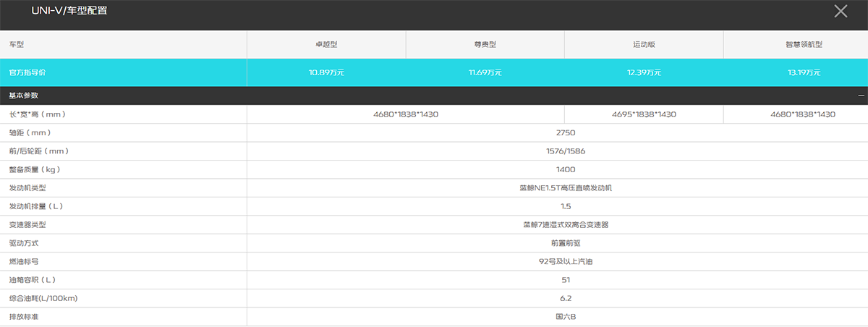The width and height of the screenshot is (868, 327).
Task: Click the 1.5 displacement value
Action: point(566,206)
